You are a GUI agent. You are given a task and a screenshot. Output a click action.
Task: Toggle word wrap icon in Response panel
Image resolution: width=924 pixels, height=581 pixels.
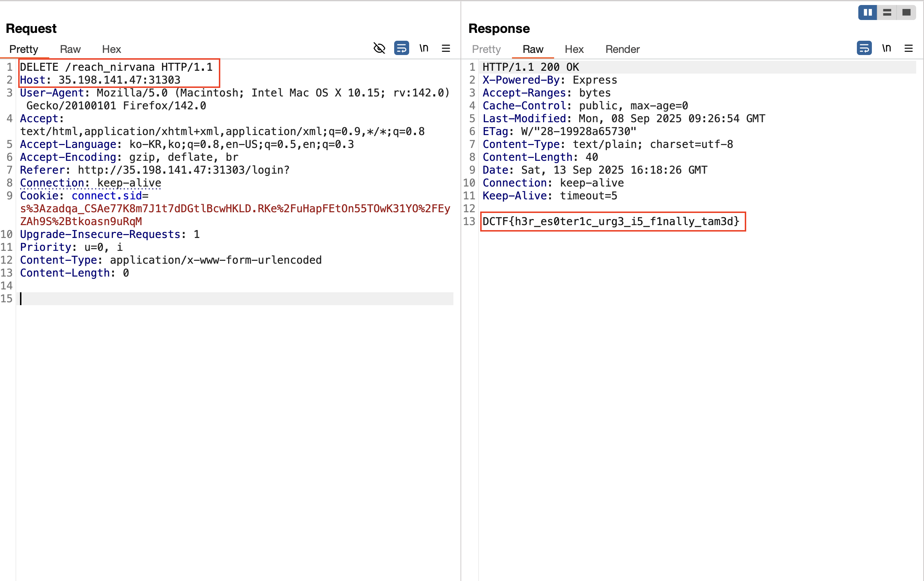[x=864, y=48]
